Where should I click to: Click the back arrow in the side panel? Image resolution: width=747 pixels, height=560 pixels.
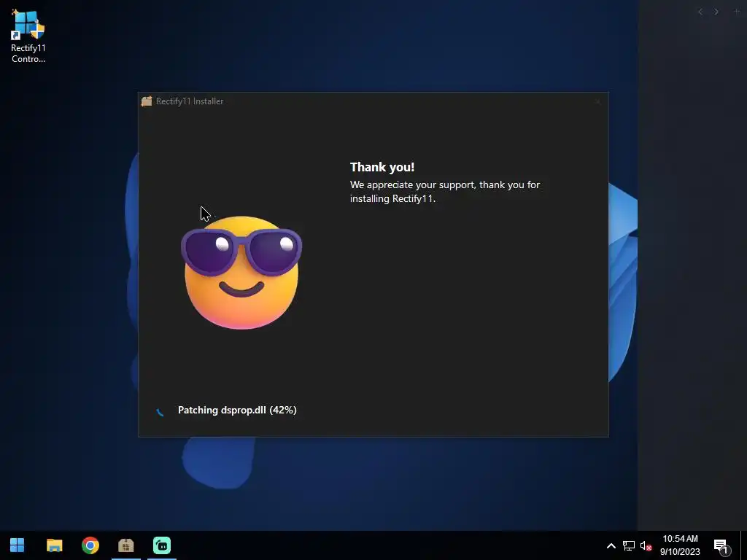point(700,12)
